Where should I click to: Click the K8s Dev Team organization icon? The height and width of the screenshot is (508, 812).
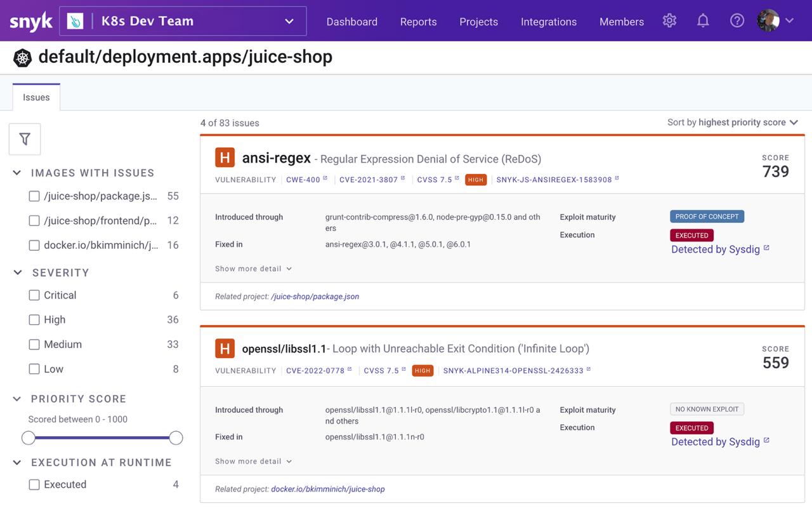(75, 21)
